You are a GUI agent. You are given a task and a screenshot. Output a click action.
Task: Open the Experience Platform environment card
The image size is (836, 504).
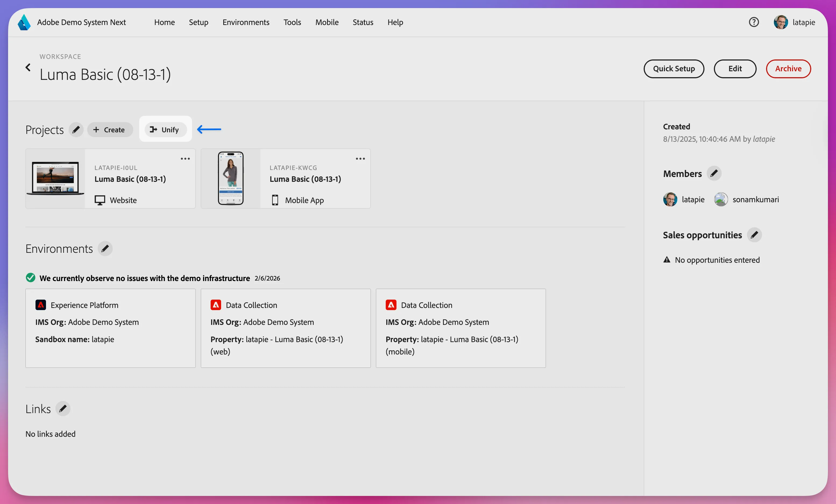click(x=110, y=328)
